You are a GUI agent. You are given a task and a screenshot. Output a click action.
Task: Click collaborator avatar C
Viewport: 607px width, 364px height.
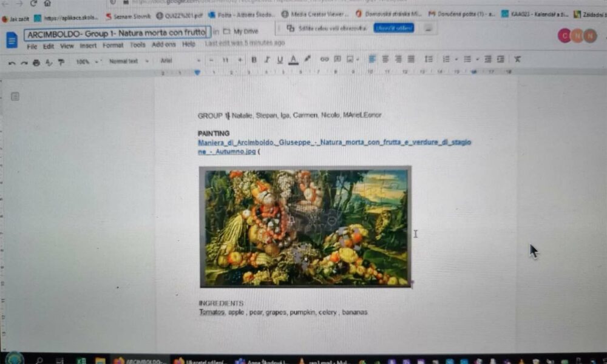564,36
